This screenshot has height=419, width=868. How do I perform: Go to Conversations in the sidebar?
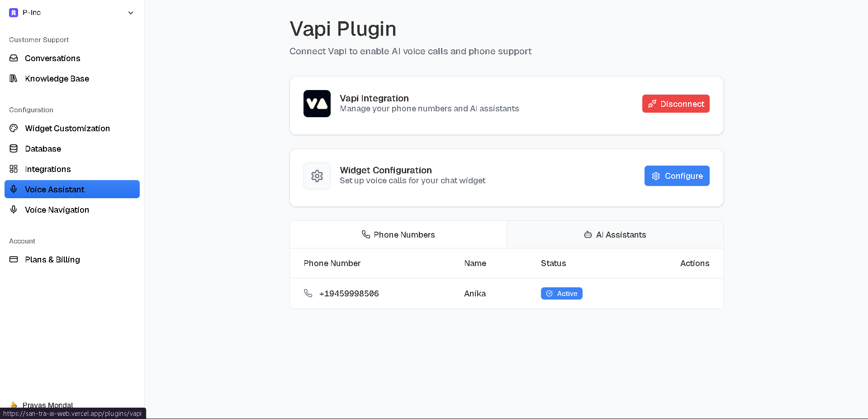click(x=52, y=58)
